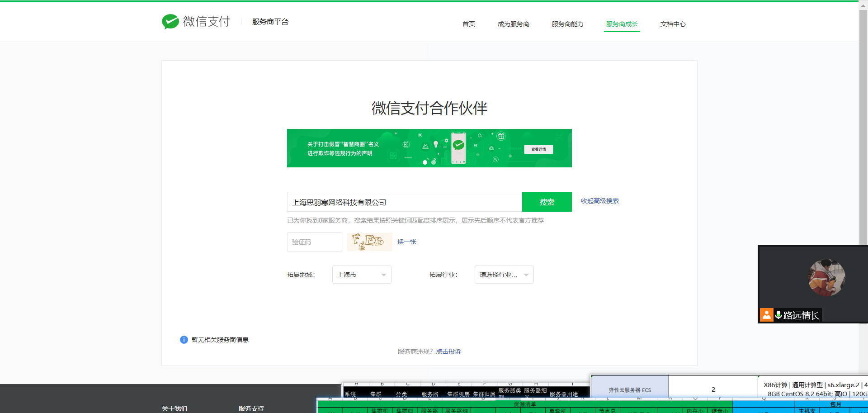Click the 路远情长 participant avatar
868x413 pixels.
point(827,277)
